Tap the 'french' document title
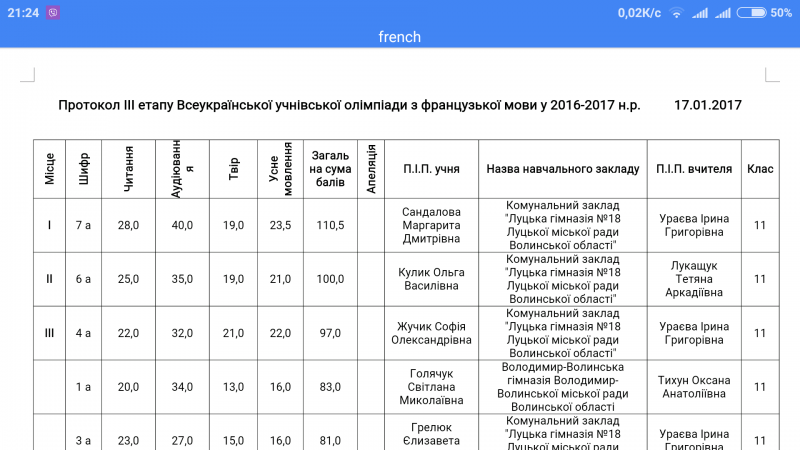The width and height of the screenshot is (800, 450). point(399,37)
